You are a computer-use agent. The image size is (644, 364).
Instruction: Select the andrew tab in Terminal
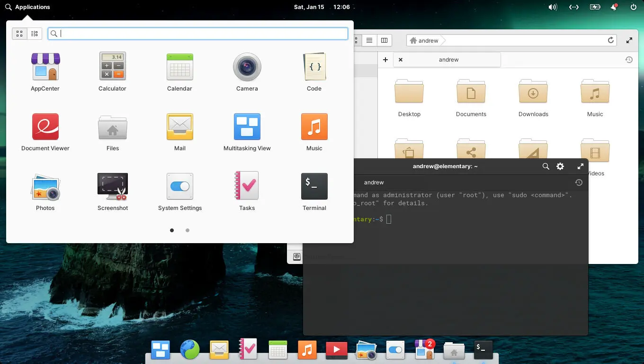tap(374, 182)
